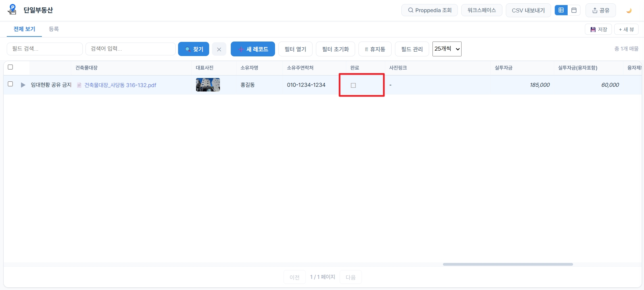
Task: Clear search with the X button
Action: (219, 49)
